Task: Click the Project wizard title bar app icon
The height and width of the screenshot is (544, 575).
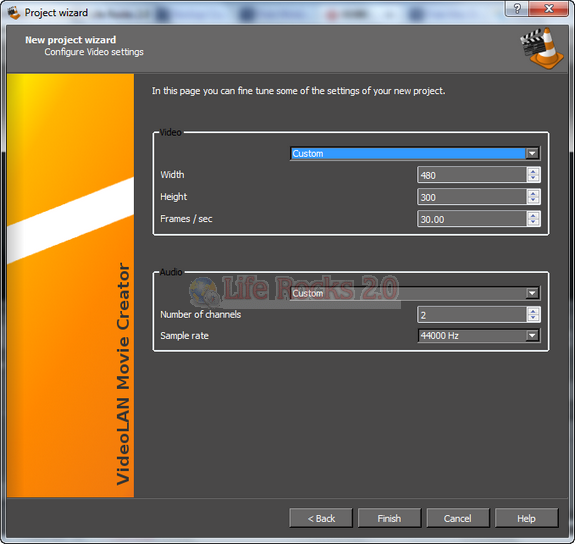Action: pyautogui.click(x=14, y=12)
